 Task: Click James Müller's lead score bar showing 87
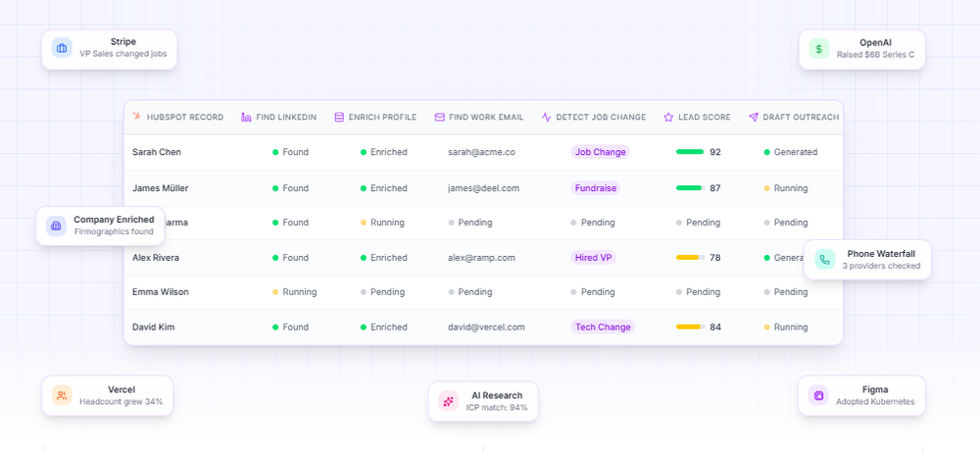[691, 188]
